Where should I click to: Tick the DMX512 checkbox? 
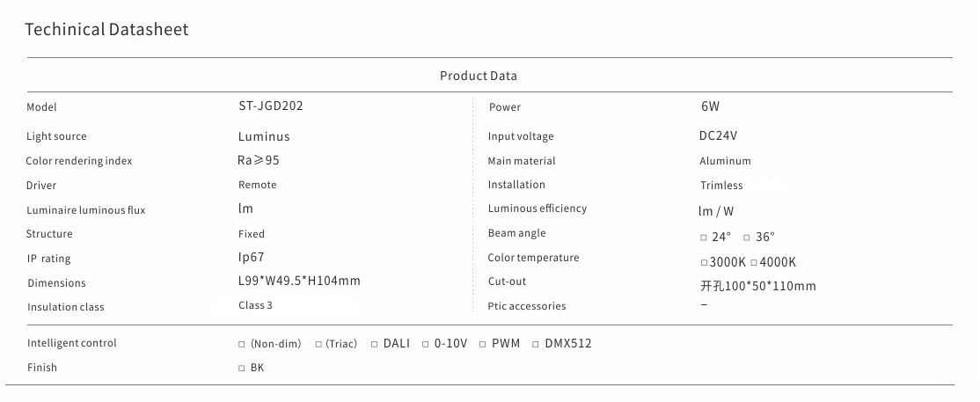tap(536, 344)
